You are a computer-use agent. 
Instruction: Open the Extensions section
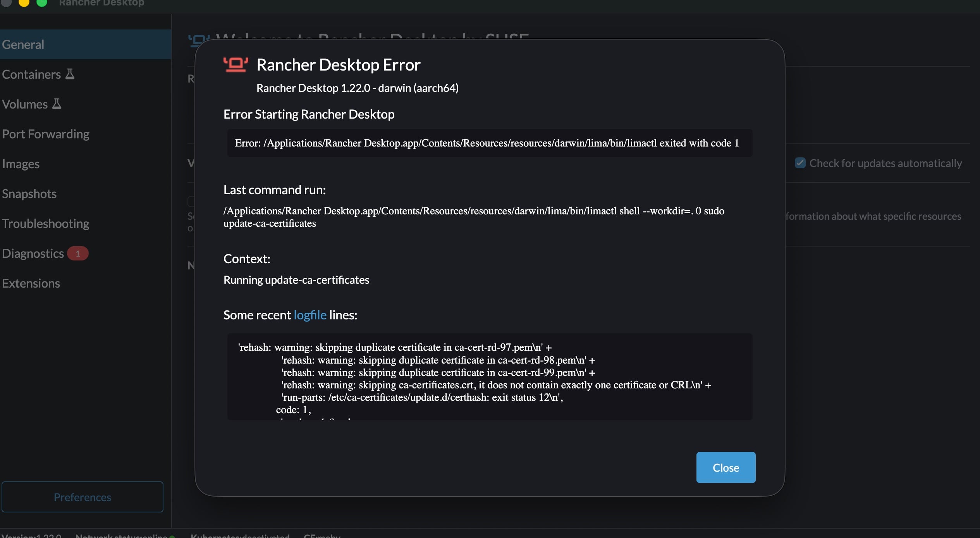pos(31,283)
